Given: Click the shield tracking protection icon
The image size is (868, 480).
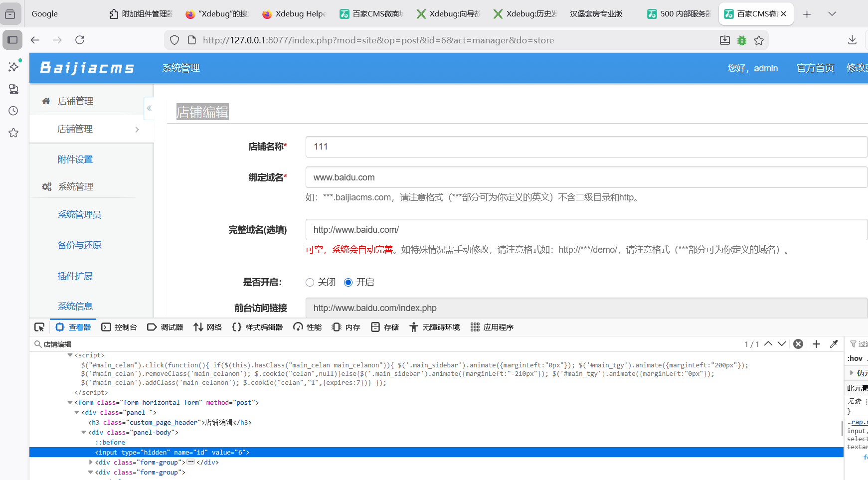Looking at the screenshot, I should click(x=174, y=40).
